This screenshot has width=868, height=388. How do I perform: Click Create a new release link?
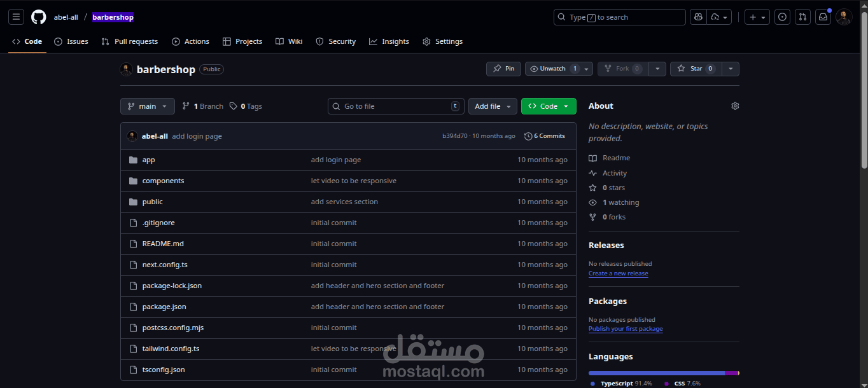618,274
